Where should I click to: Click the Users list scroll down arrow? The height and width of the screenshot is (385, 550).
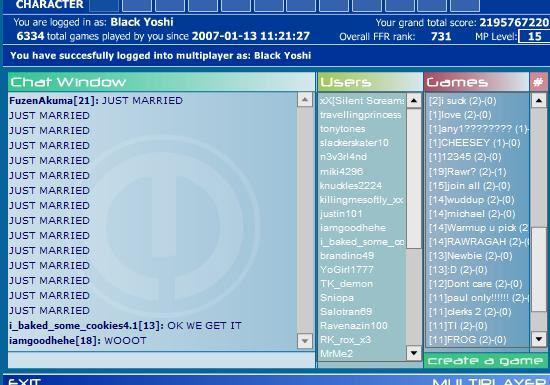(x=414, y=353)
